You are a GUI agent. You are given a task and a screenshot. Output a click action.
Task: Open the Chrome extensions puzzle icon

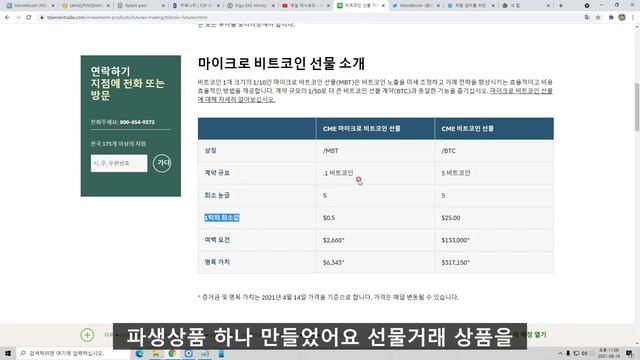coord(611,18)
